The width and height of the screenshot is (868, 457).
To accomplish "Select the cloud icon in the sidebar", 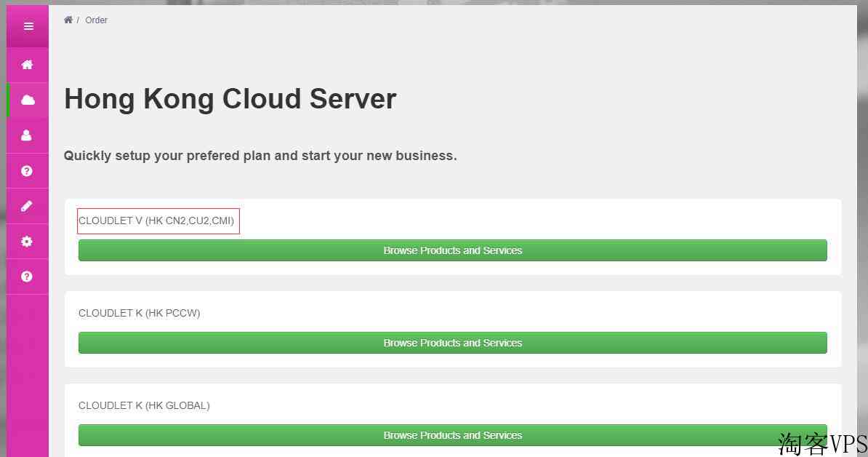I will click(28, 100).
